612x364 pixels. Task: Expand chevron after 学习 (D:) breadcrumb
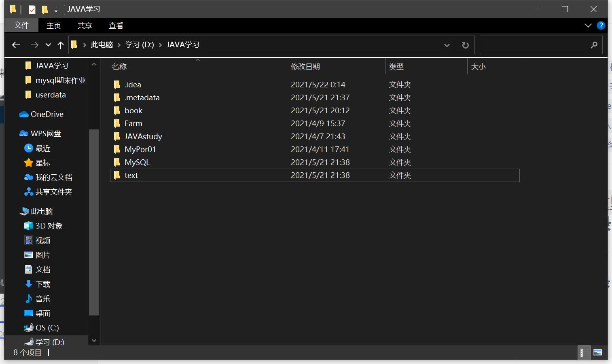click(161, 45)
